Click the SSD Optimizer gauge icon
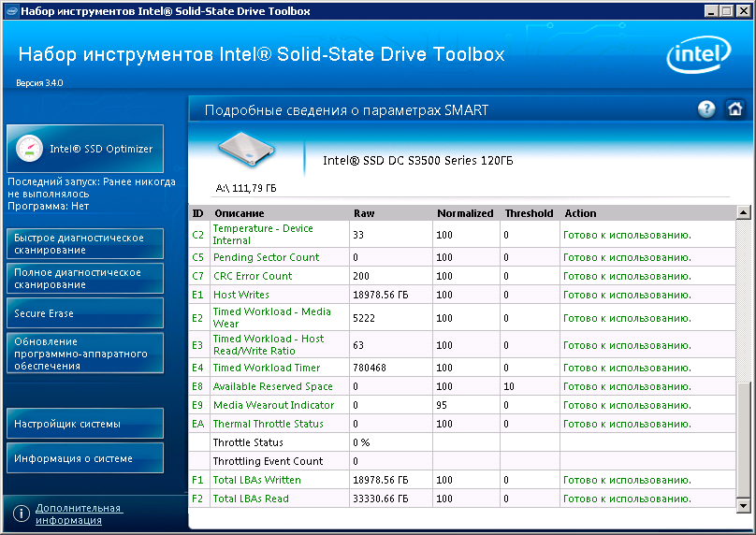The width and height of the screenshot is (756, 535). [x=29, y=148]
